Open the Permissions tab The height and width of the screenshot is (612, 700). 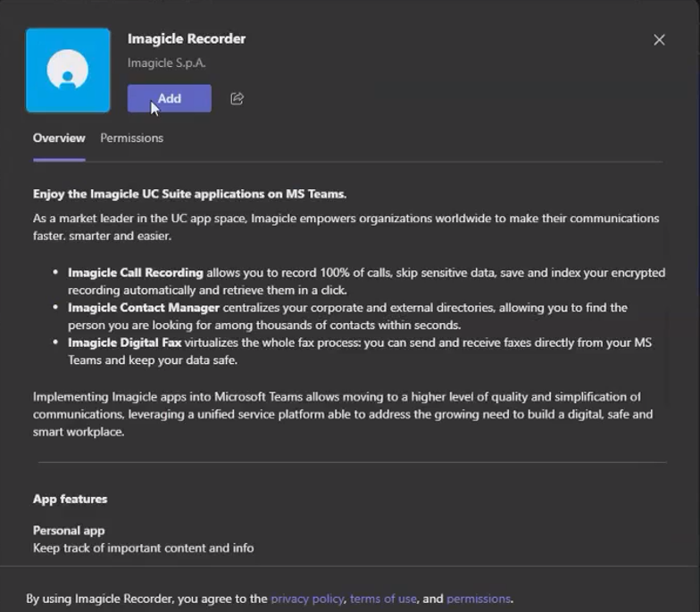point(131,138)
